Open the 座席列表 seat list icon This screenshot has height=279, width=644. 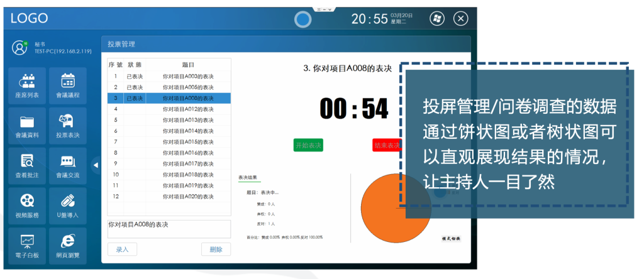click(27, 85)
